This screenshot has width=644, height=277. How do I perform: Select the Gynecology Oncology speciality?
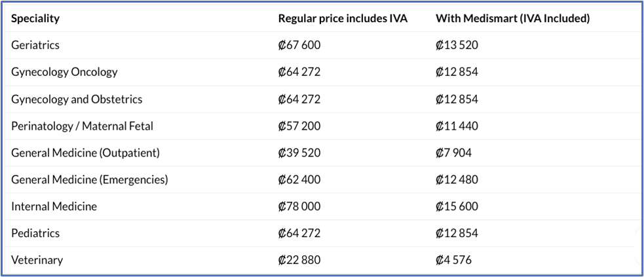click(64, 72)
